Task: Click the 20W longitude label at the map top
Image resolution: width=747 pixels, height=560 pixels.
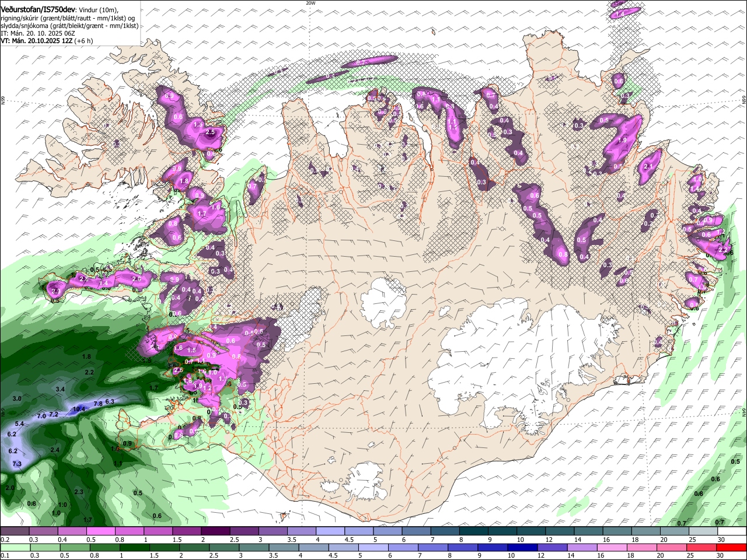Action: (x=310, y=3)
